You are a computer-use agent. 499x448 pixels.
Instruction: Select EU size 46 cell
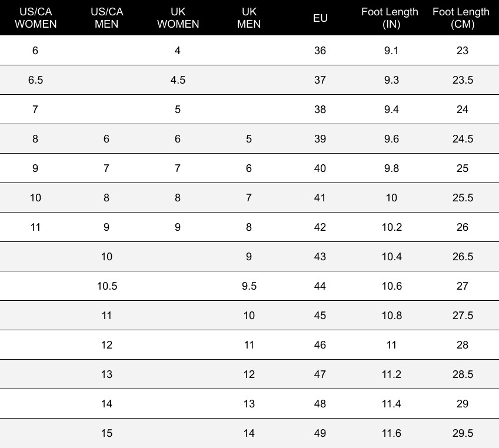pos(320,345)
